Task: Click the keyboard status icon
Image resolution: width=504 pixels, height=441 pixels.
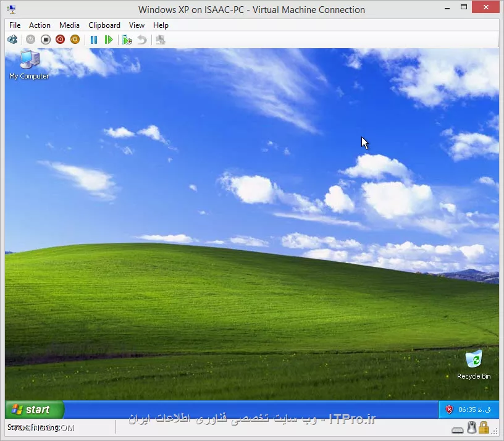Action: point(458,430)
